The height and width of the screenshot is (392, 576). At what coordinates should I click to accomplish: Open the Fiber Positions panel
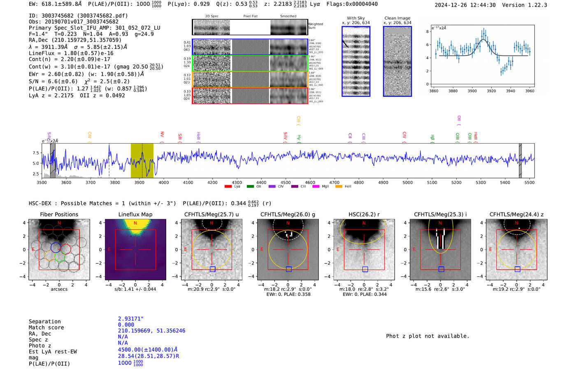(59, 250)
